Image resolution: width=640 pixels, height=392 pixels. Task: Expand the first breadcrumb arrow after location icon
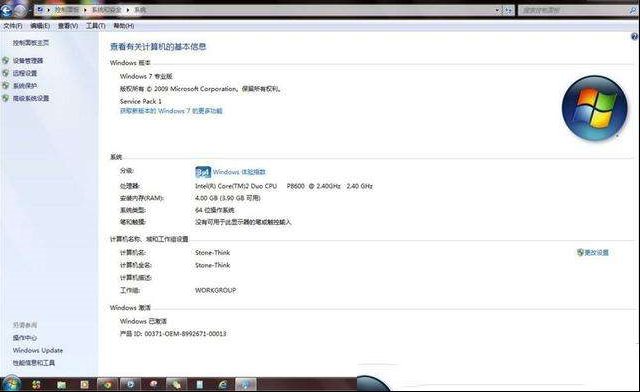pyautogui.click(x=49, y=9)
